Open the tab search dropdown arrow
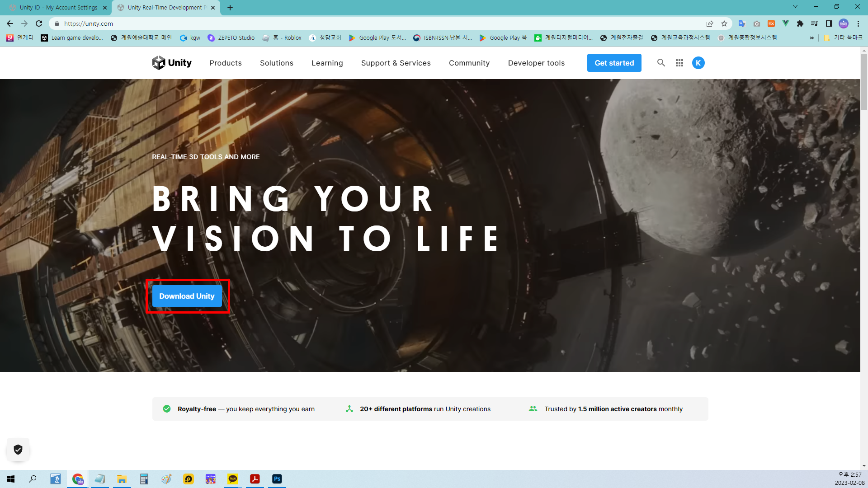 [x=795, y=7]
